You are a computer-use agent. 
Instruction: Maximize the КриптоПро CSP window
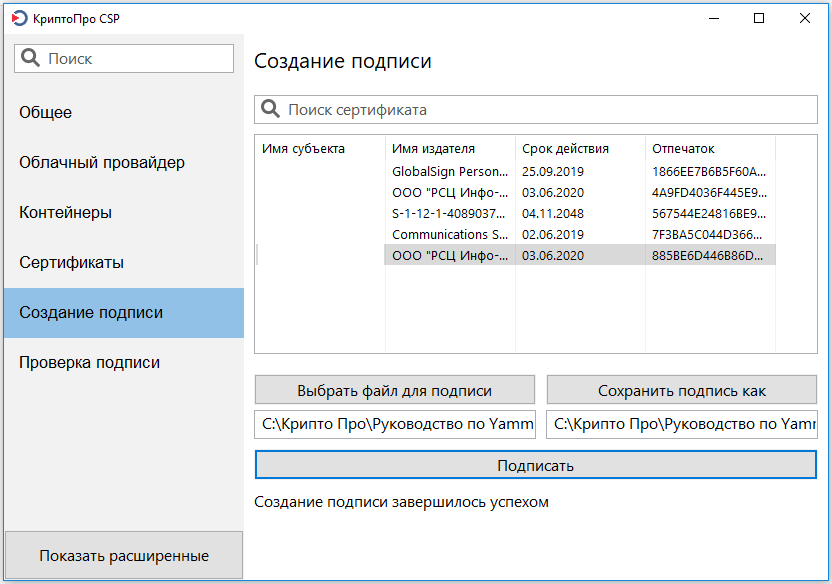pos(759,19)
